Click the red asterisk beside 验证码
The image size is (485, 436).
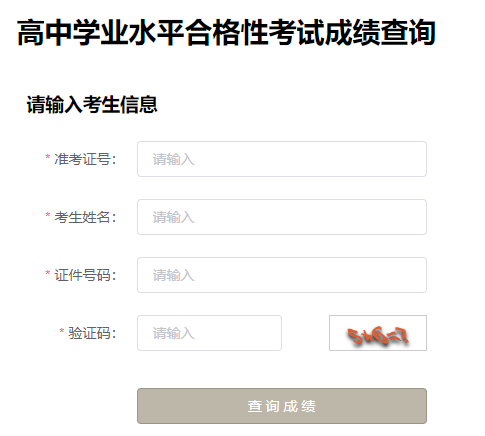pos(62,331)
